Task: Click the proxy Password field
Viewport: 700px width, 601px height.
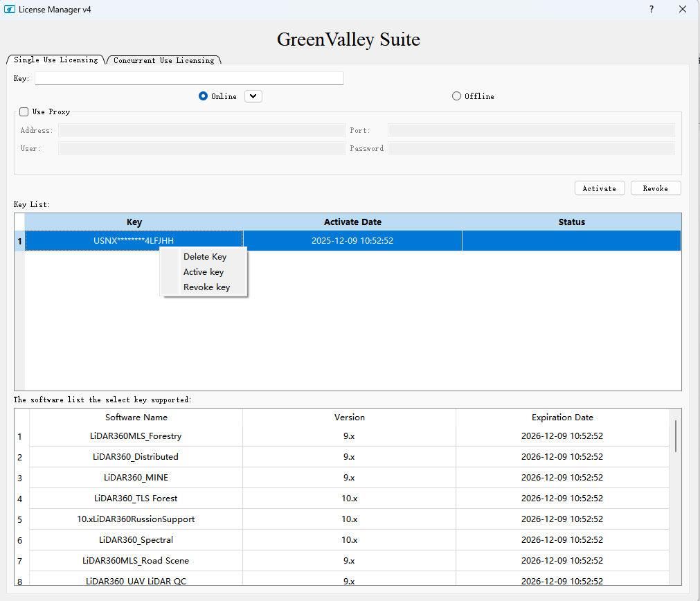Action: coord(531,148)
